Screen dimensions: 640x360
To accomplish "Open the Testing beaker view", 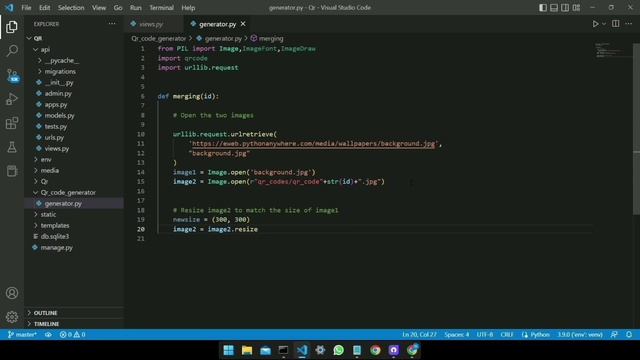I will (x=12, y=147).
